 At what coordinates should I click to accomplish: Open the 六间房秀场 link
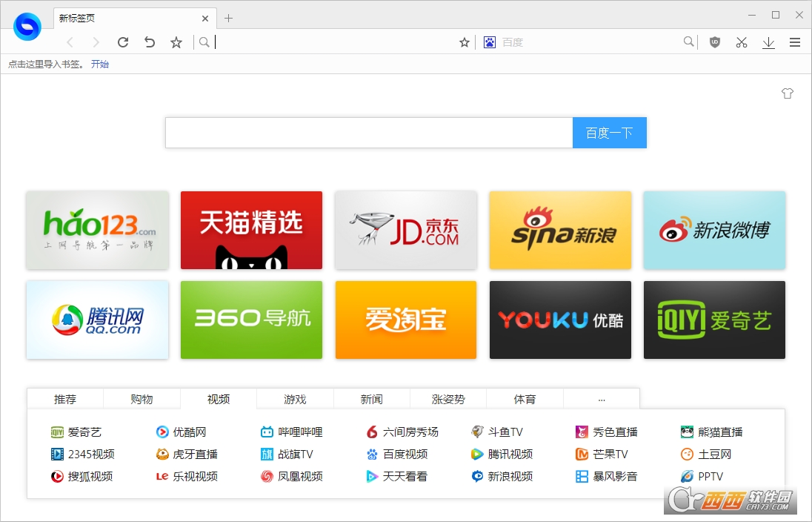[x=402, y=432]
